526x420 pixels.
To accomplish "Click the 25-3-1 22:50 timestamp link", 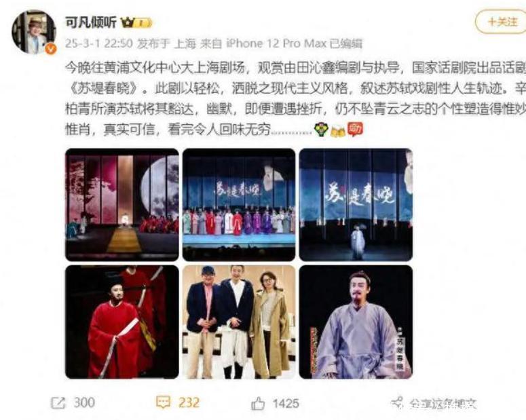I will (99, 43).
